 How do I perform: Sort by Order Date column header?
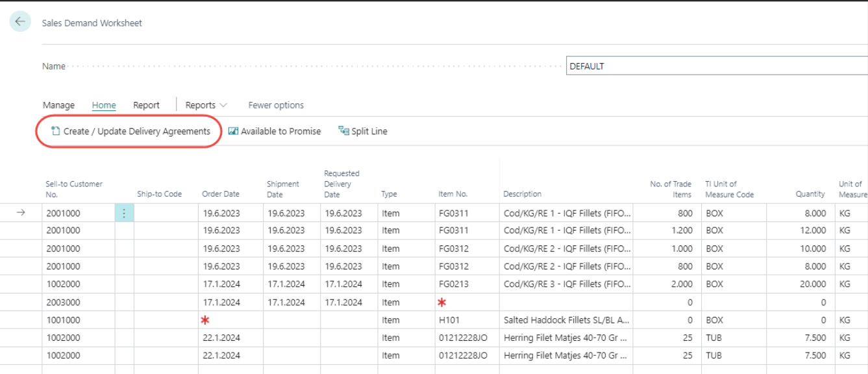click(x=221, y=194)
